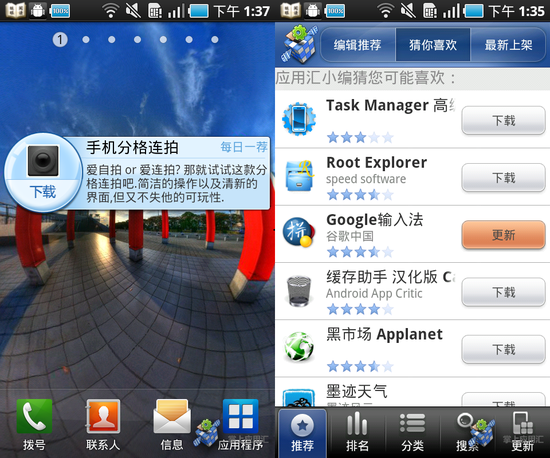The width and height of the screenshot is (550, 458).
Task: Open the 拨号 phone dialer icon
Action: 34,417
